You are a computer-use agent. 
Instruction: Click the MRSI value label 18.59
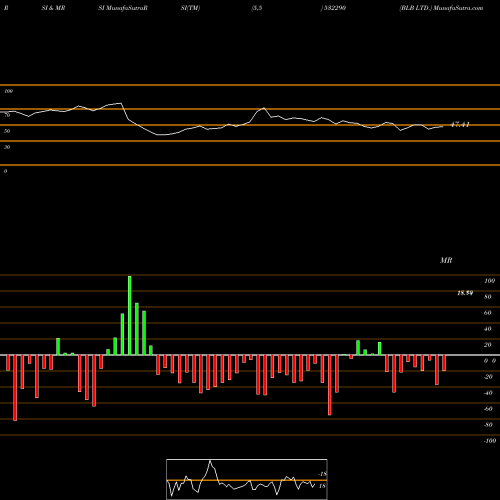[465, 293]
